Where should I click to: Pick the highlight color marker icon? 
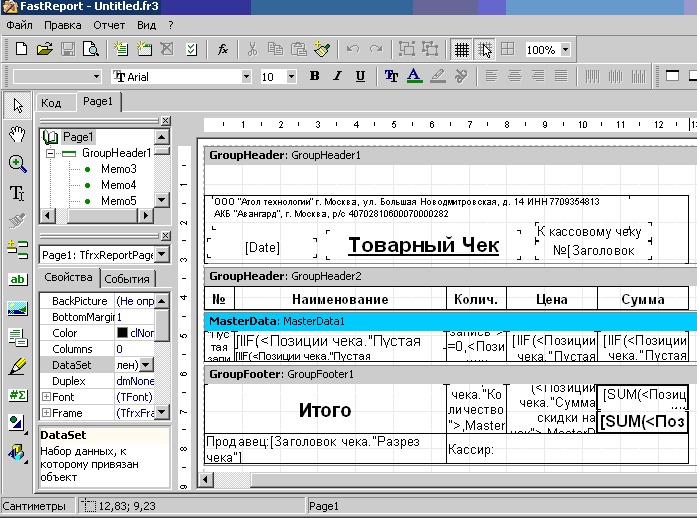438,76
